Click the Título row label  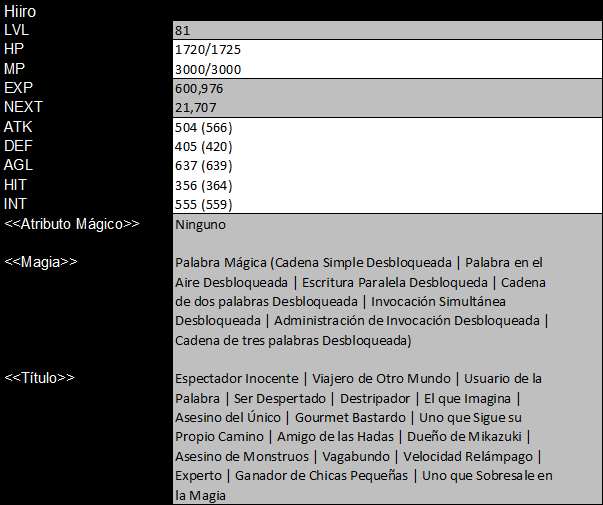[39, 378]
